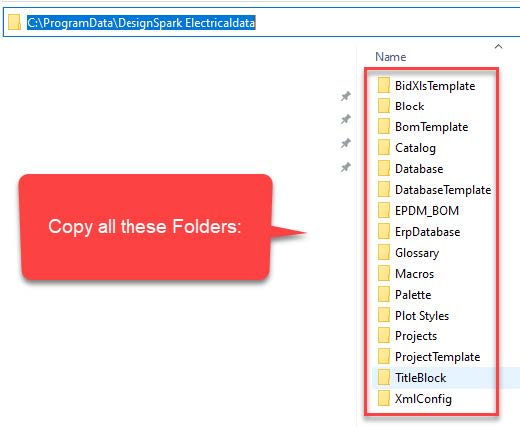Click the address bar path field
Viewport: 520px width, 427px height.
[x=263, y=23]
